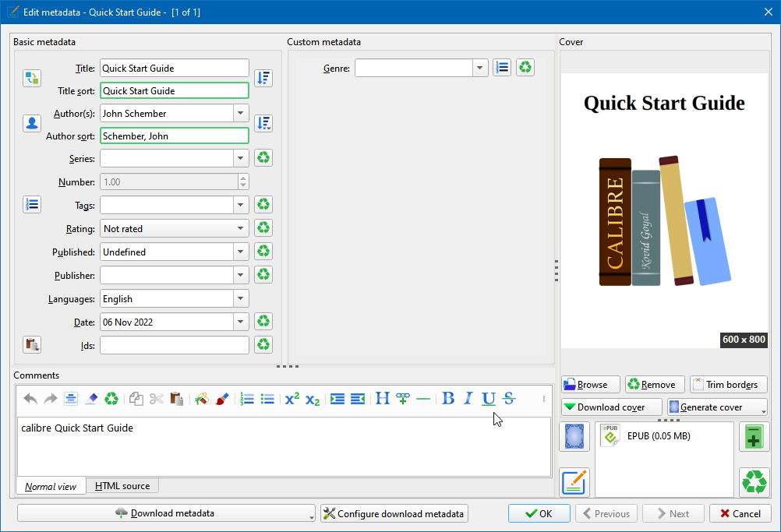Set cover from the book format icon
This screenshot has height=532, width=781.
click(x=574, y=436)
